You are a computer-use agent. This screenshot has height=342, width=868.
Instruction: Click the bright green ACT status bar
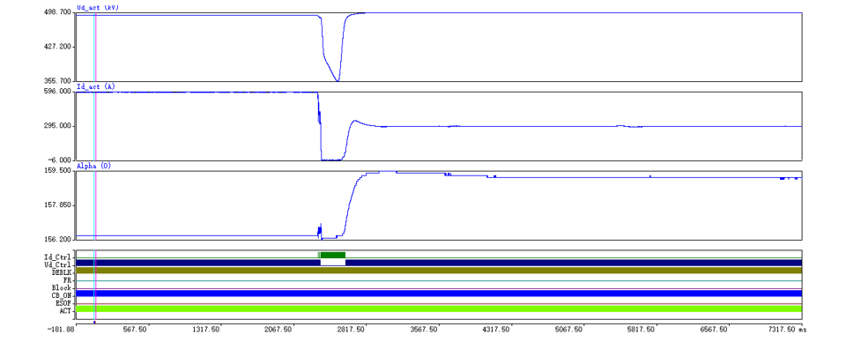pos(439,309)
